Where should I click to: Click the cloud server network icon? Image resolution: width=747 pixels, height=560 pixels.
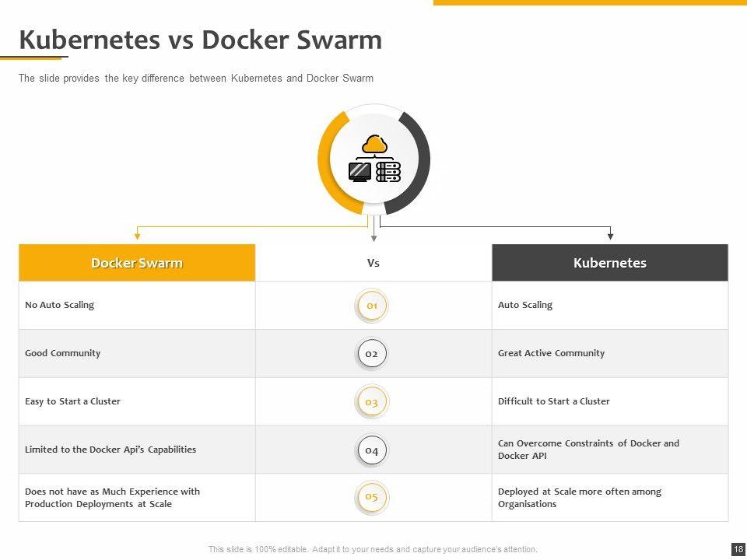[x=374, y=159]
